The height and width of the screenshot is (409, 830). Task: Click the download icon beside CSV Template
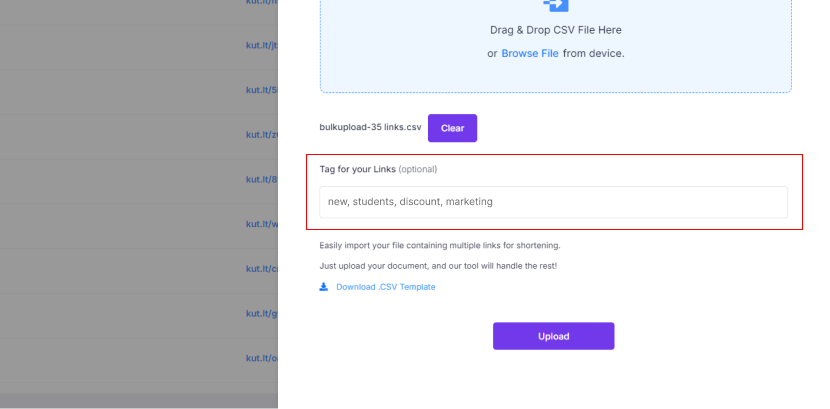323,287
